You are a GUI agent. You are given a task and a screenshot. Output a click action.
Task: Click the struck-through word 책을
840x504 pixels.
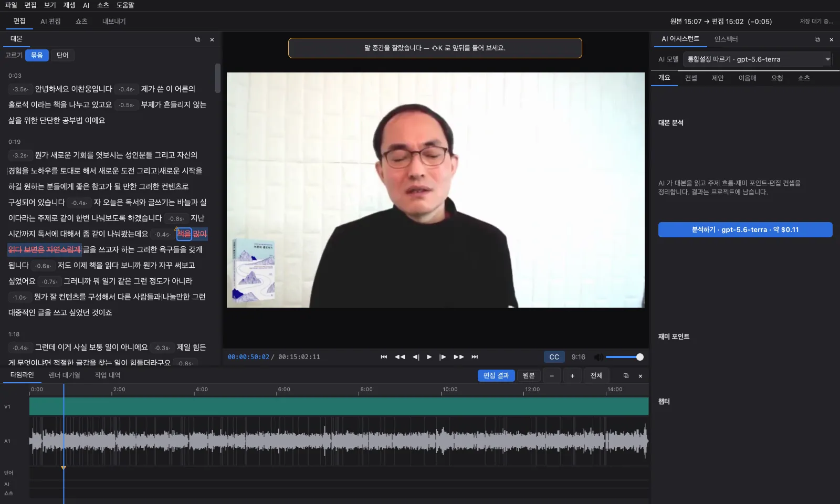(x=184, y=234)
